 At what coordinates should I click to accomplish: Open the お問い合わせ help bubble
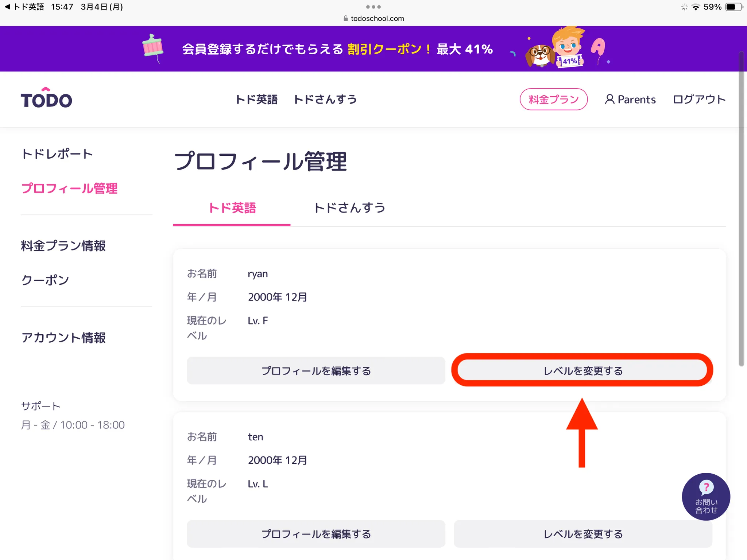706,497
